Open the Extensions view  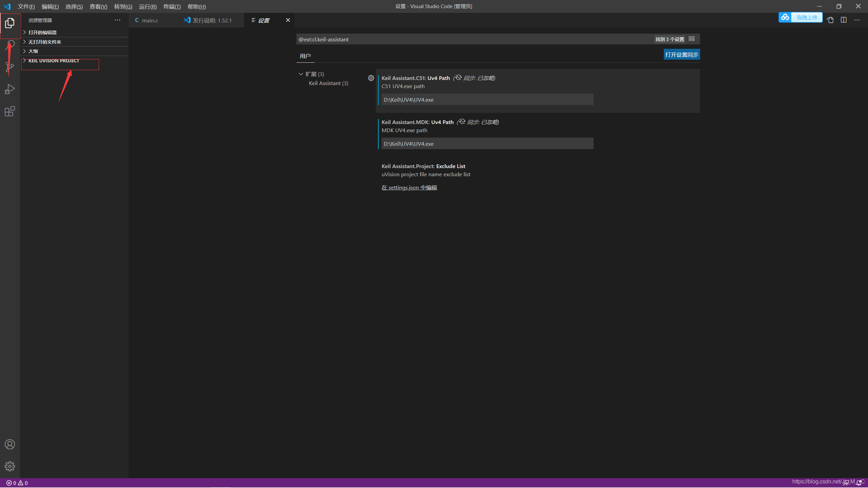10,111
